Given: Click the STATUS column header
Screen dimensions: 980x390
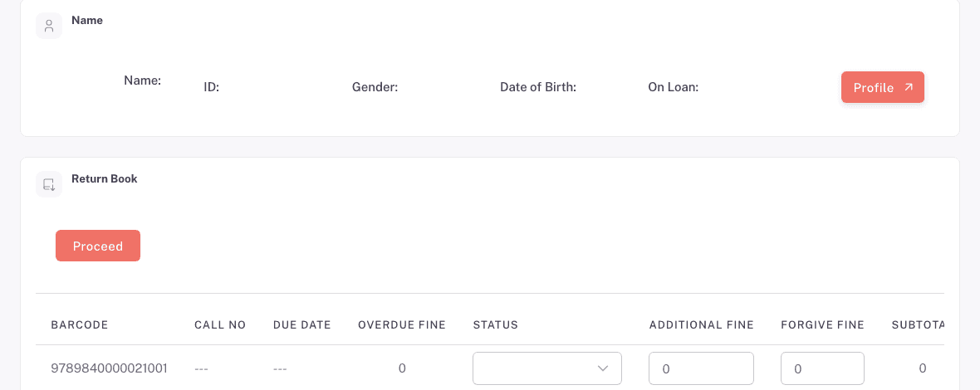Looking at the screenshot, I should pos(496,324).
